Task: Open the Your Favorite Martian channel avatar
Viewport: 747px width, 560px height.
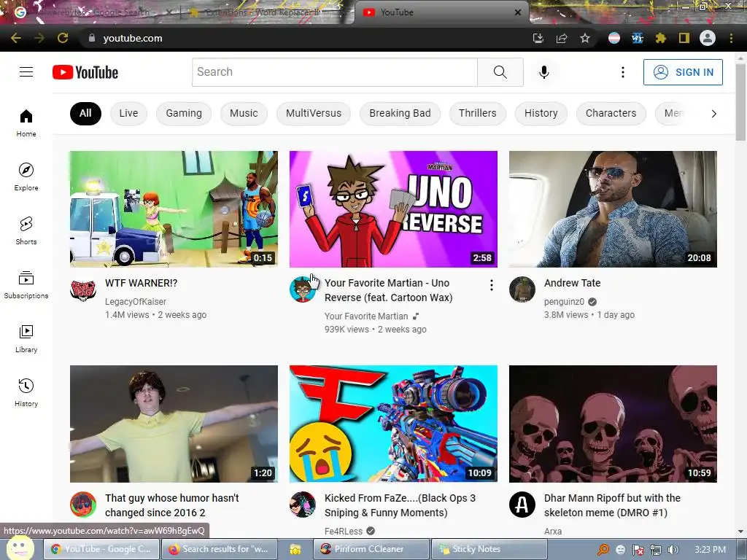Action: click(303, 289)
